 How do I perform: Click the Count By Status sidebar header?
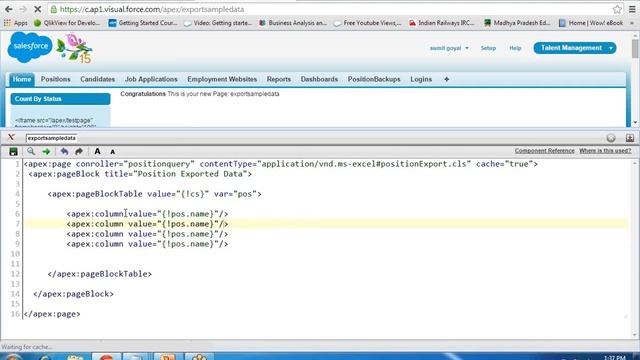[60, 99]
